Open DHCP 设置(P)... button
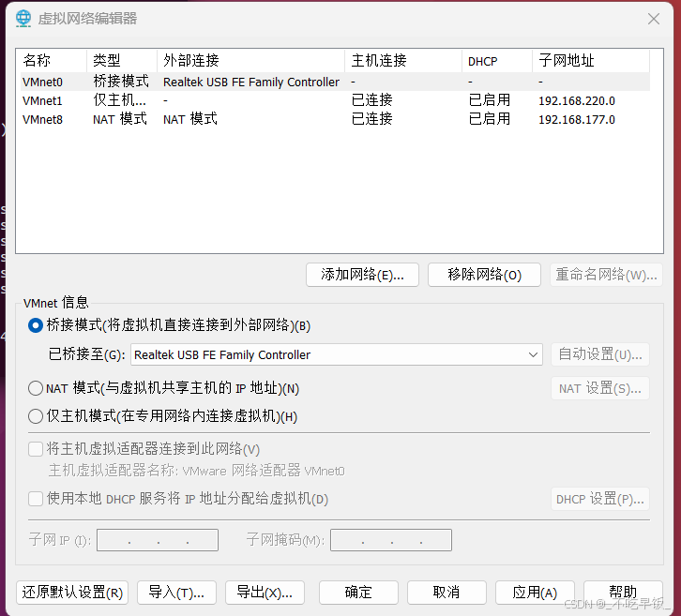The image size is (681, 616). click(600, 499)
